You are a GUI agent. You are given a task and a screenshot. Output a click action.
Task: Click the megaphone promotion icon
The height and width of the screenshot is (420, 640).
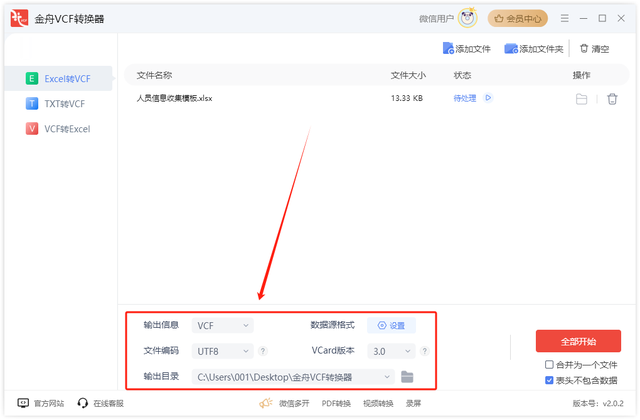click(266, 403)
